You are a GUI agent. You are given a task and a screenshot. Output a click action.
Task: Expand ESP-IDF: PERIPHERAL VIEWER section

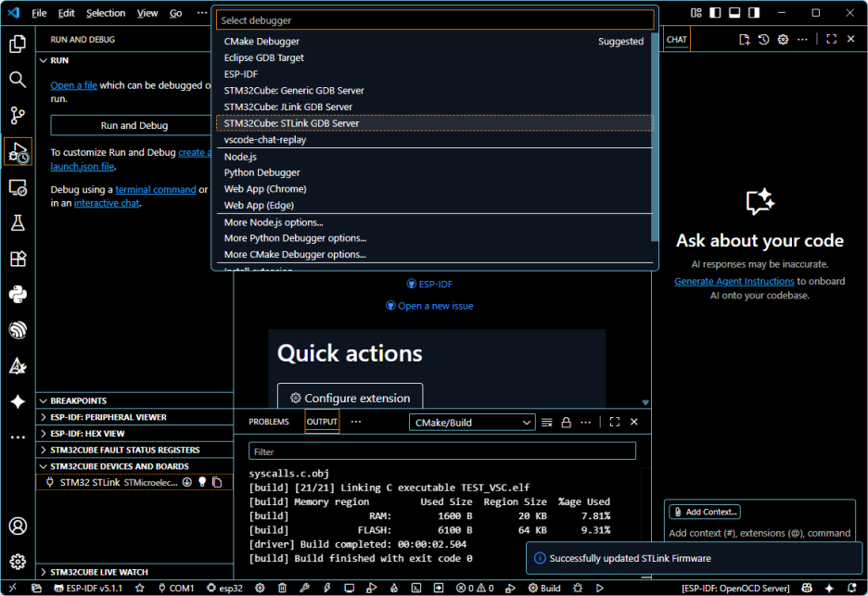pyautogui.click(x=44, y=417)
